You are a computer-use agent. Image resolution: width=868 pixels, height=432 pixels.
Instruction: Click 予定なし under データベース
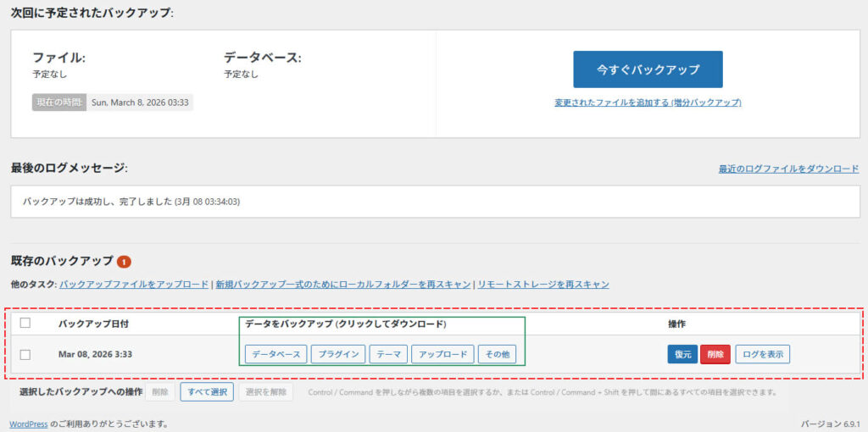click(241, 75)
